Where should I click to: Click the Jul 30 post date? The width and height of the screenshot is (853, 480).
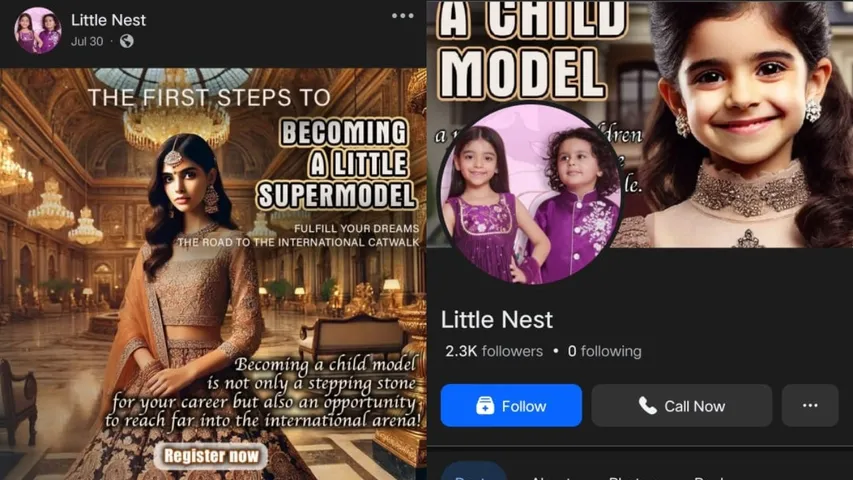[87, 41]
